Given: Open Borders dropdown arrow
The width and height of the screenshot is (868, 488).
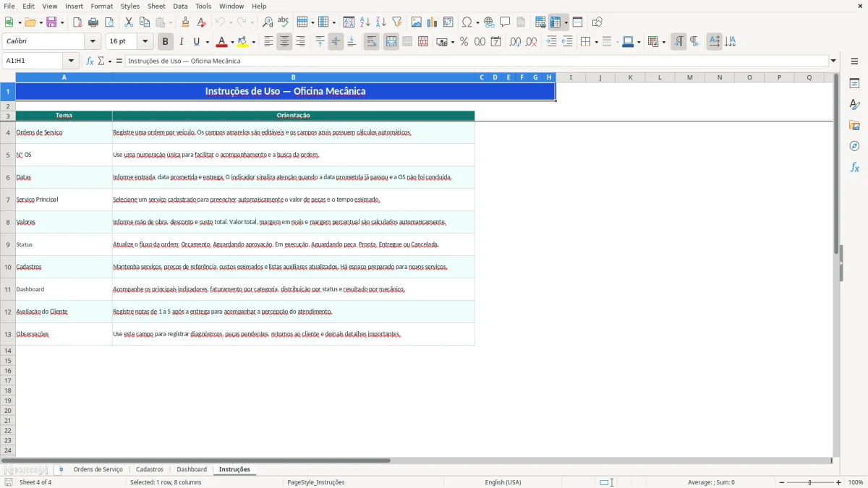Looking at the screenshot, I should pyautogui.click(x=595, y=42).
